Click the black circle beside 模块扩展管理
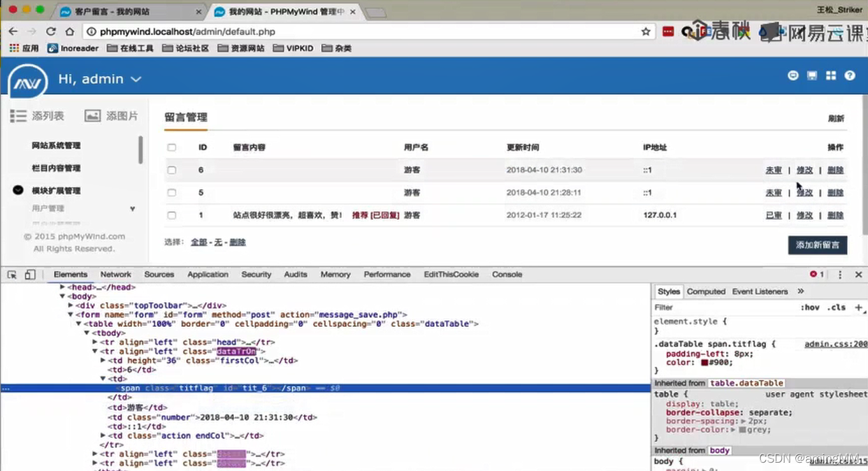868x471 pixels. click(18, 190)
